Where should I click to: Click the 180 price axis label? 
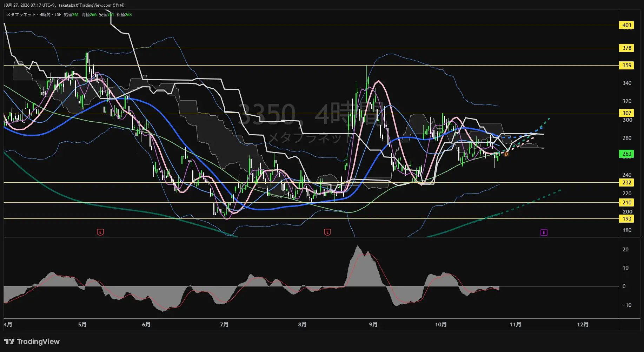[627, 230]
